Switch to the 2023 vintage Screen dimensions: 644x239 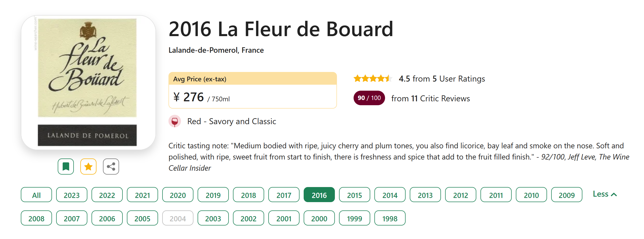72,195
